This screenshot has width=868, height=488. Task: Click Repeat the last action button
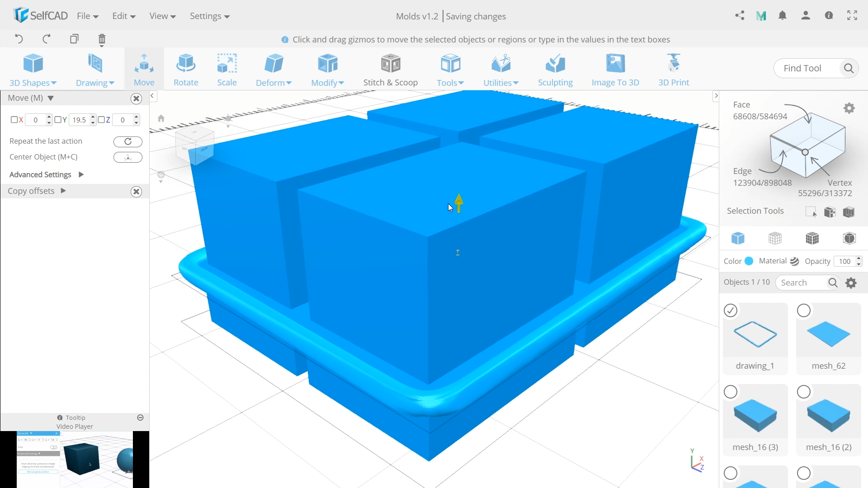pos(128,141)
